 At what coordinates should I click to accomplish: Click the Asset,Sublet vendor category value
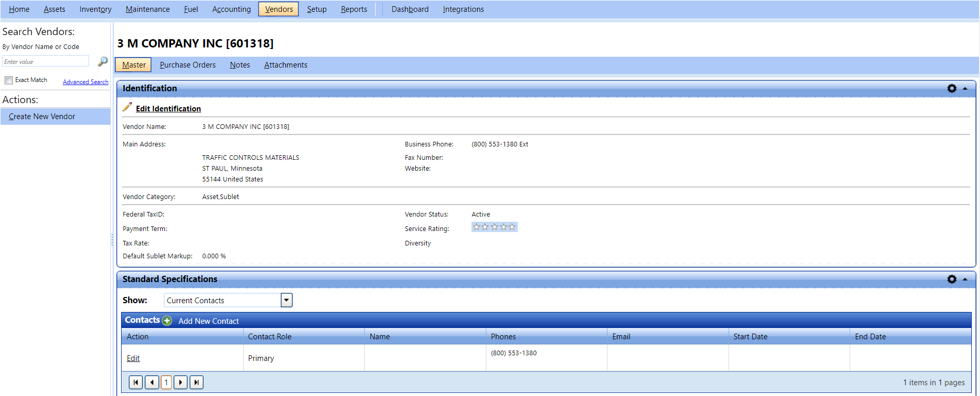[221, 197]
